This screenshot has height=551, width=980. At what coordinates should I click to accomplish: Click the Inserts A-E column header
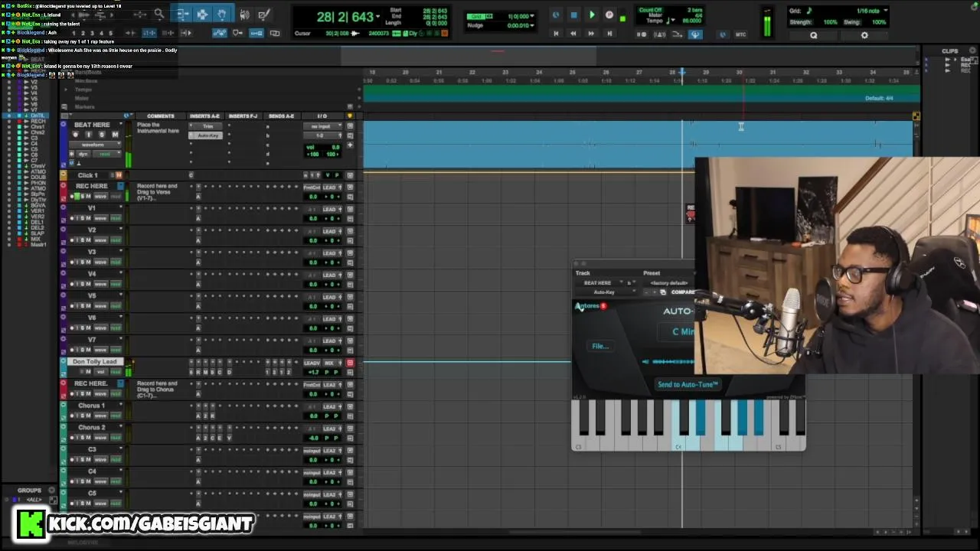(x=204, y=116)
